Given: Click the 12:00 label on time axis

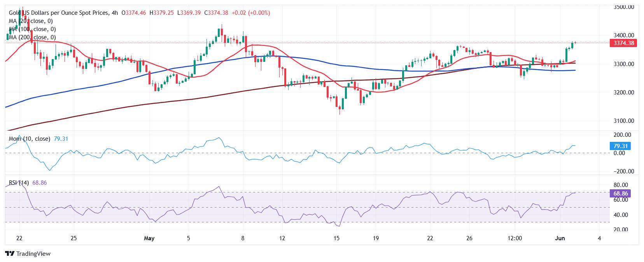Looking at the screenshot, I should 514,238.
